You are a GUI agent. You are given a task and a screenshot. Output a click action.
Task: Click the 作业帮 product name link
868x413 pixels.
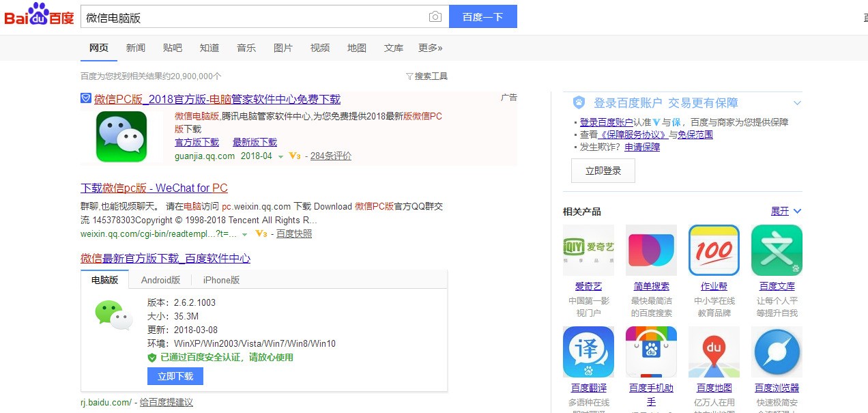coord(714,287)
